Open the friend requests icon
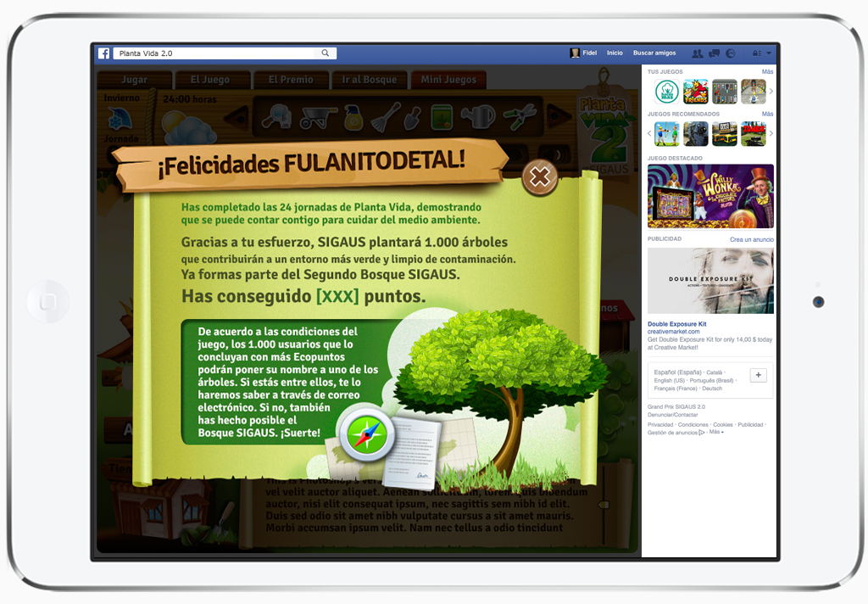This screenshot has width=868, height=604. (x=697, y=53)
